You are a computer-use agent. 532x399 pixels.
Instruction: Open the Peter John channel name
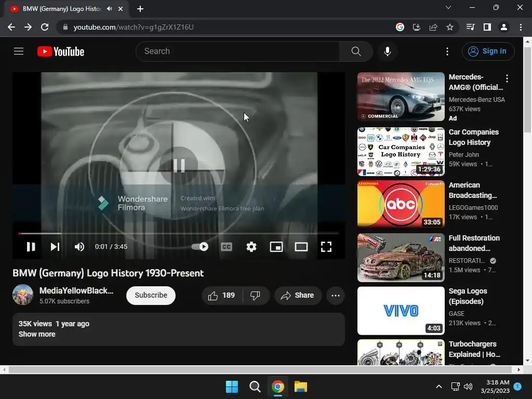[464, 155]
